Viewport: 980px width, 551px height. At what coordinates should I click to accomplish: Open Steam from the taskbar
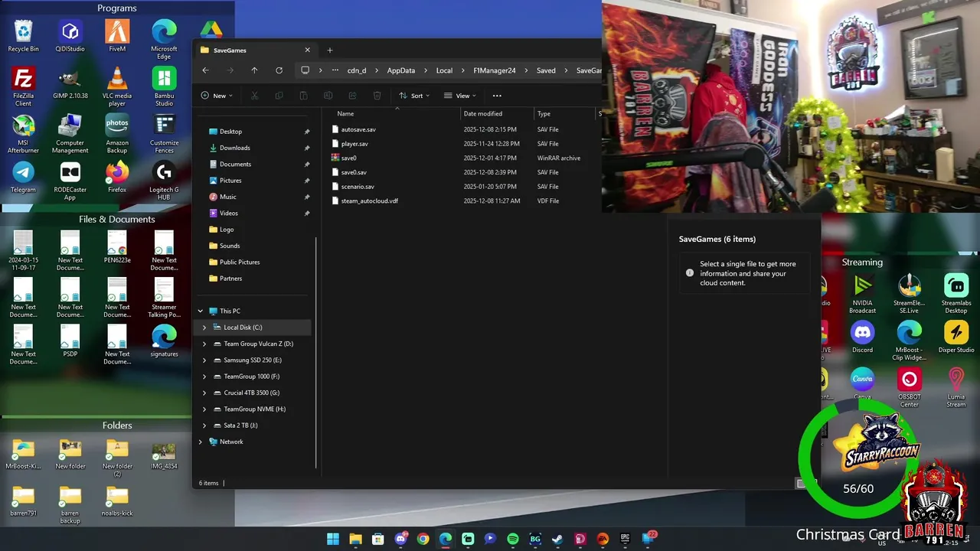[557, 539]
